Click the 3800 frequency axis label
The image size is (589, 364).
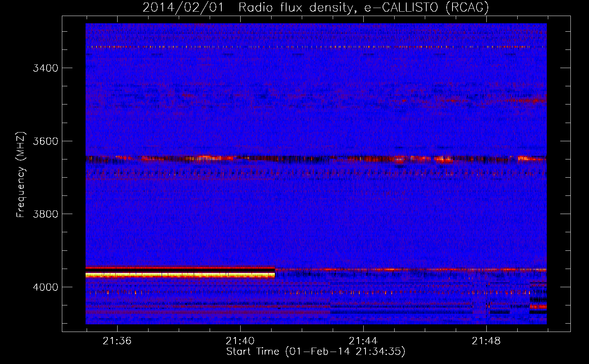(x=46, y=214)
